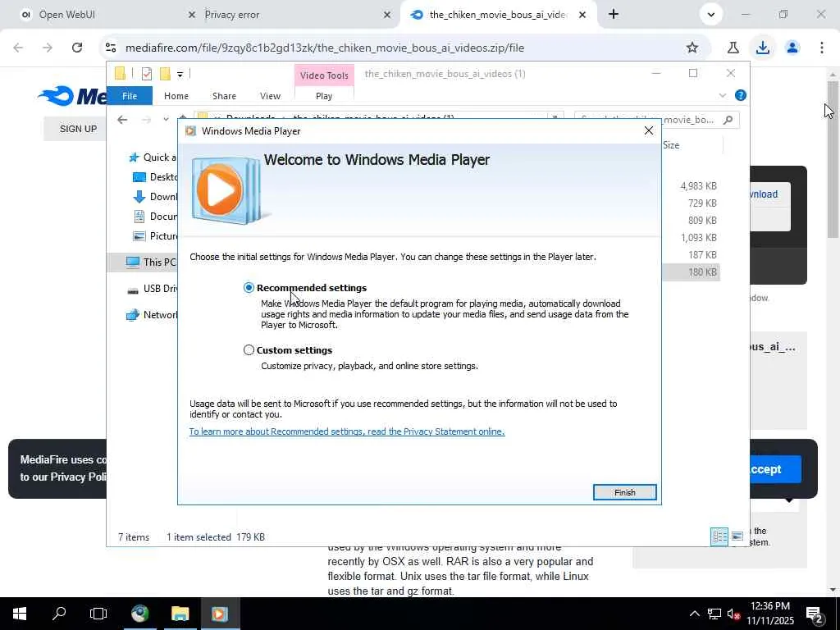Click the browser back arrow
The height and width of the screenshot is (630, 840).
click(18, 48)
